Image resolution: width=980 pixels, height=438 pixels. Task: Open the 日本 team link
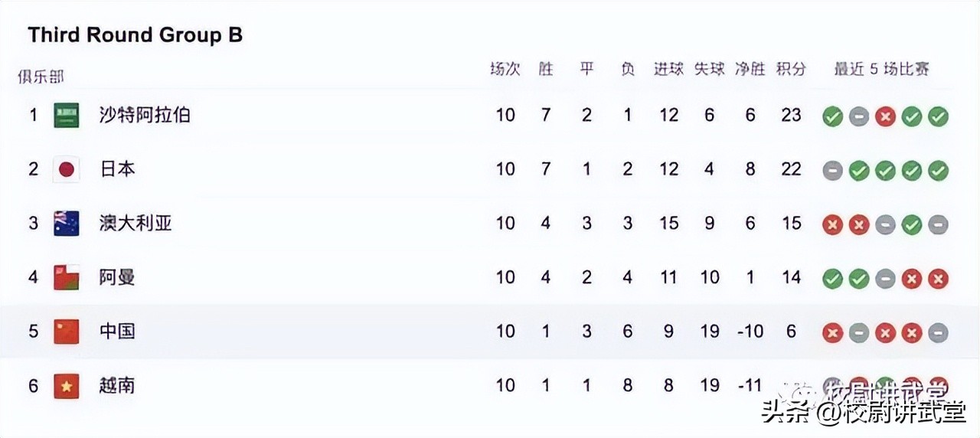(117, 169)
